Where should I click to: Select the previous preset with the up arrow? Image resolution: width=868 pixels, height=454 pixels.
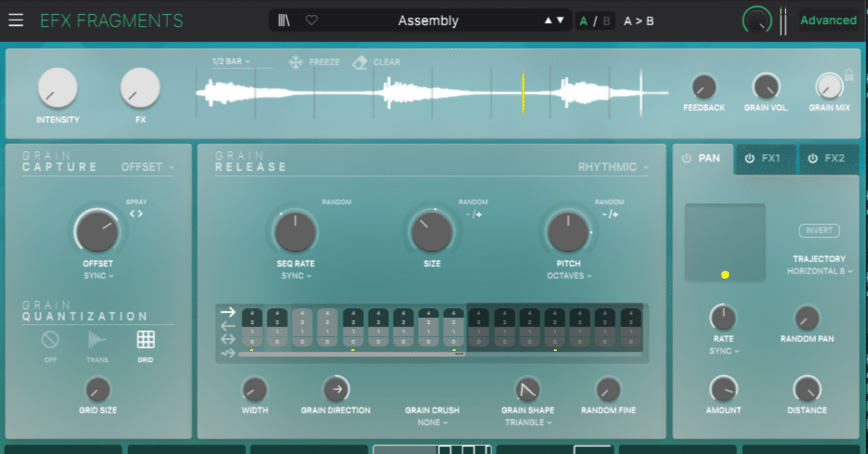point(548,20)
